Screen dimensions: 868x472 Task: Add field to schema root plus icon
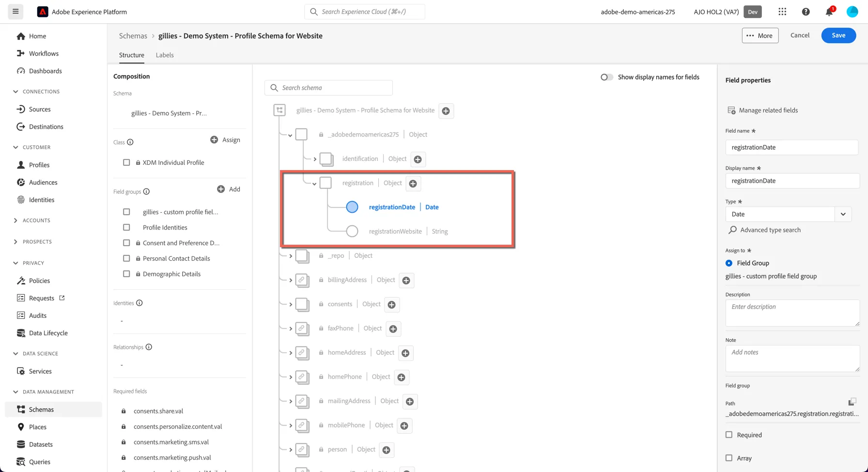click(446, 111)
